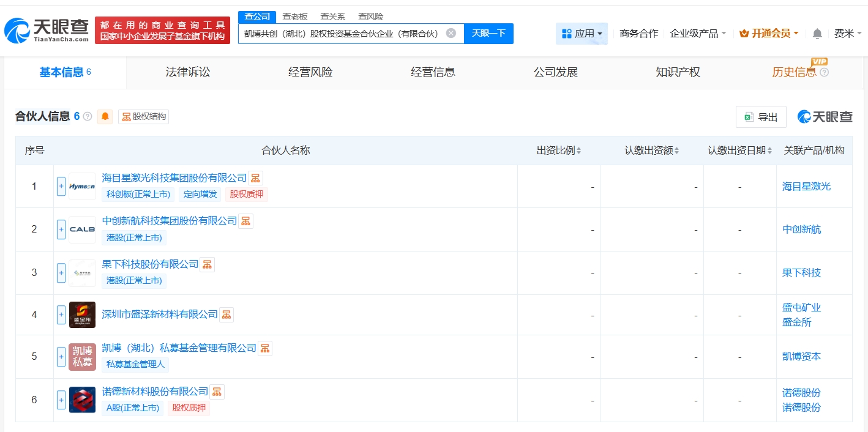Click the Hymson company logo thumbnail
The image size is (868, 432).
(82, 186)
